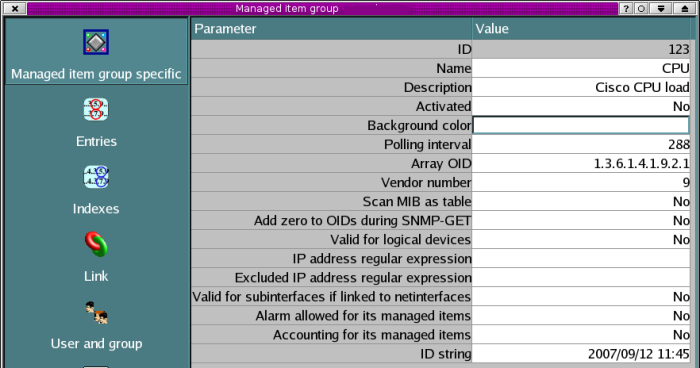Toggle Alarm allowed for its managed items
700x368 pixels.
click(x=581, y=316)
